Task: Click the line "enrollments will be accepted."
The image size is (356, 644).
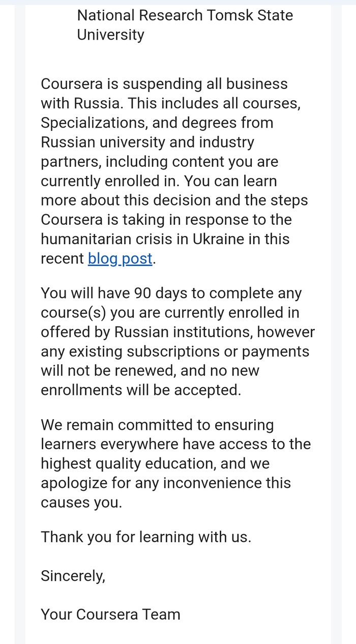Action: point(140,390)
